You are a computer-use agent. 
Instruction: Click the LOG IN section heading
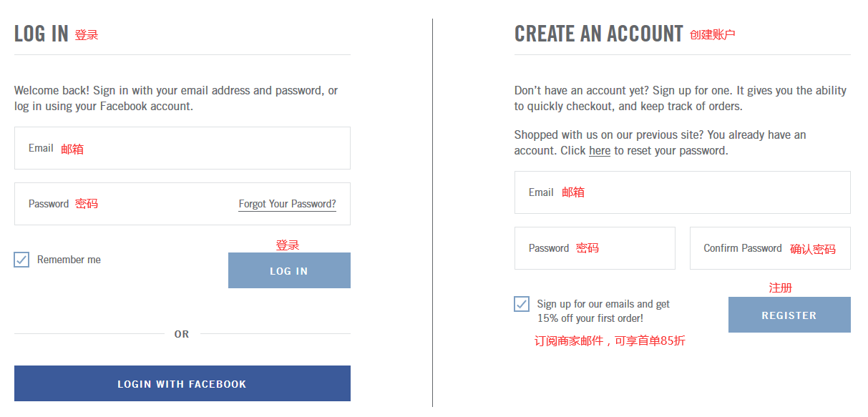pyautogui.click(x=42, y=34)
